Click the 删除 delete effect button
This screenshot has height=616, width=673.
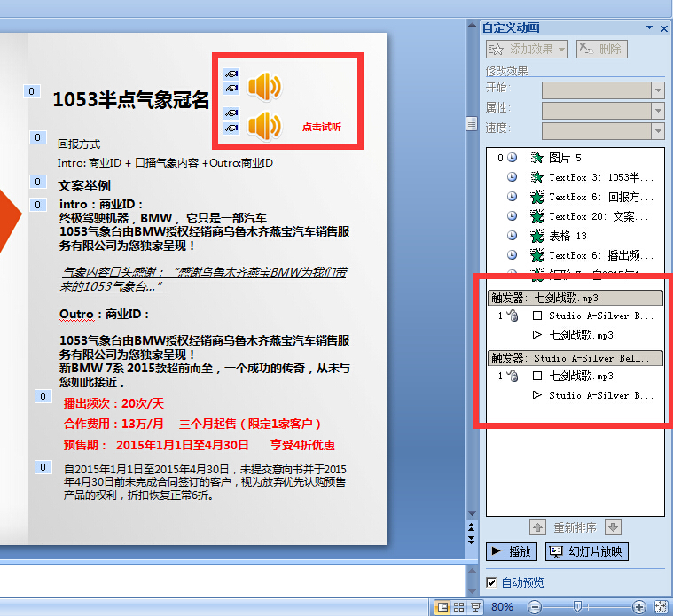602,50
